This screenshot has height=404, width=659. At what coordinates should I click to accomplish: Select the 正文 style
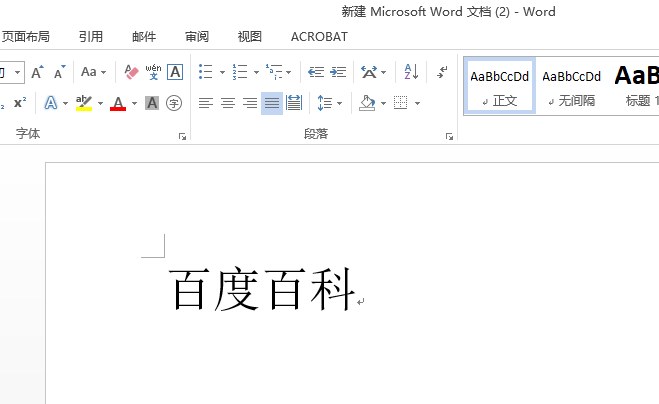click(x=500, y=86)
